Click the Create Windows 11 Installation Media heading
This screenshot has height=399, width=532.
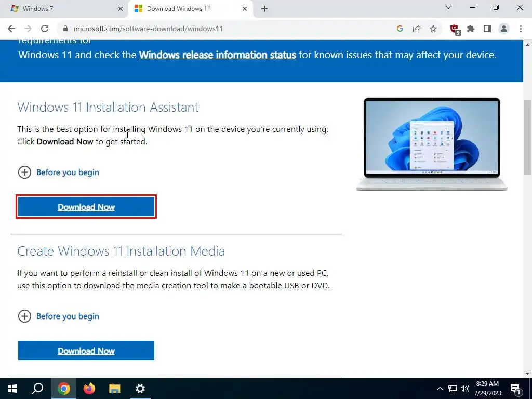(x=121, y=251)
